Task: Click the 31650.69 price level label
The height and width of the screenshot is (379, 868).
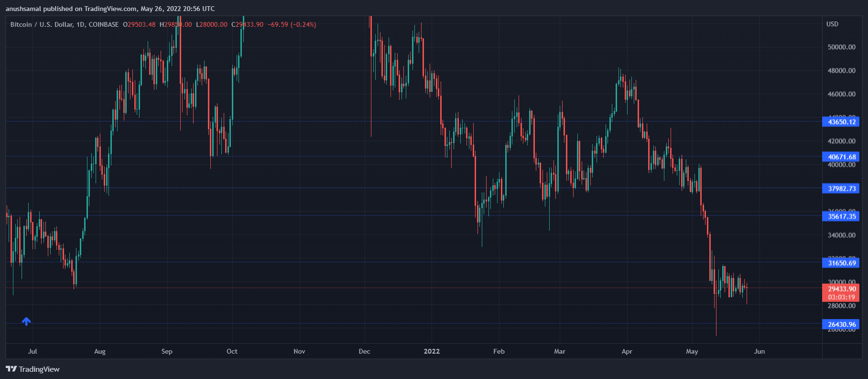Action: tap(841, 263)
